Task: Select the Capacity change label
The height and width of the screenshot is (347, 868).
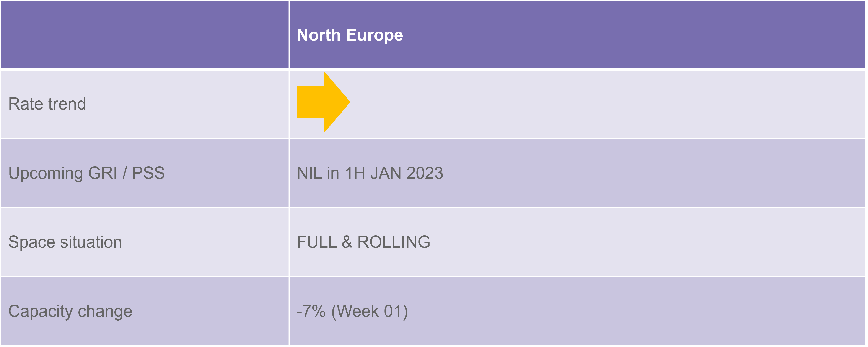Action: [x=70, y=311]
